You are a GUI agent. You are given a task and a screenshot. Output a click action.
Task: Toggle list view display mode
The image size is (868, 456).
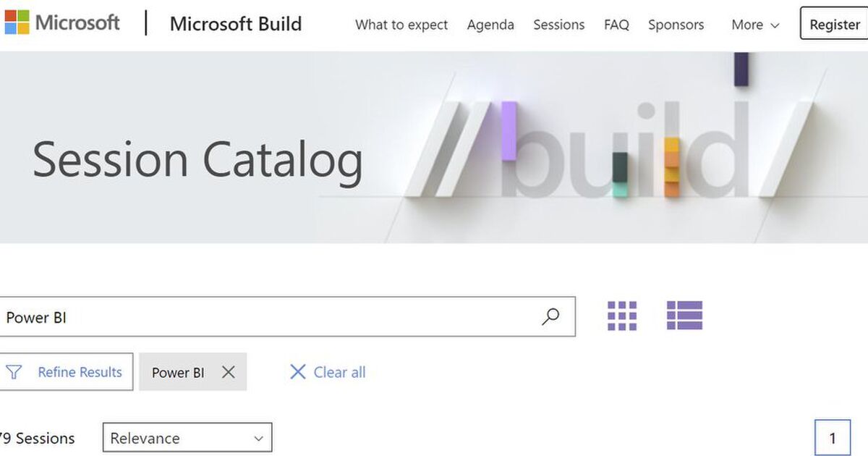pos(684,316)
